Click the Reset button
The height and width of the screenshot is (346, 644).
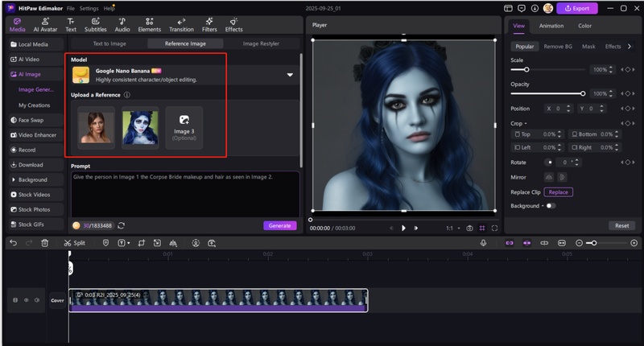621,226
